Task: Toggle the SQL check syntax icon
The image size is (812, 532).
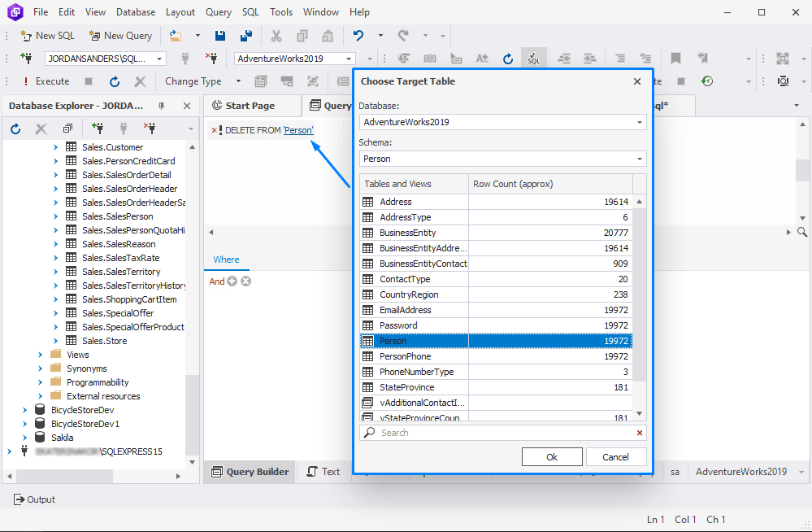Action: [x=533, y=59]
